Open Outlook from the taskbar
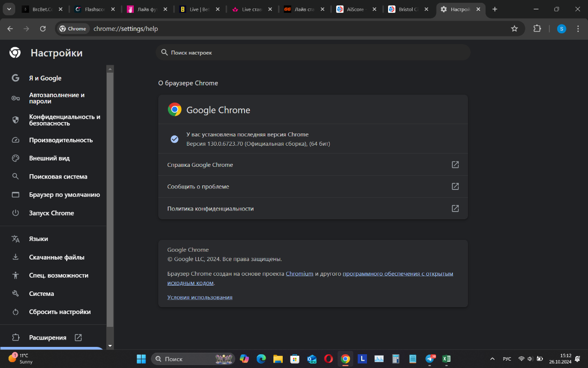The height and width of the screenshot is (368, 588). click(x=312, y=359)
